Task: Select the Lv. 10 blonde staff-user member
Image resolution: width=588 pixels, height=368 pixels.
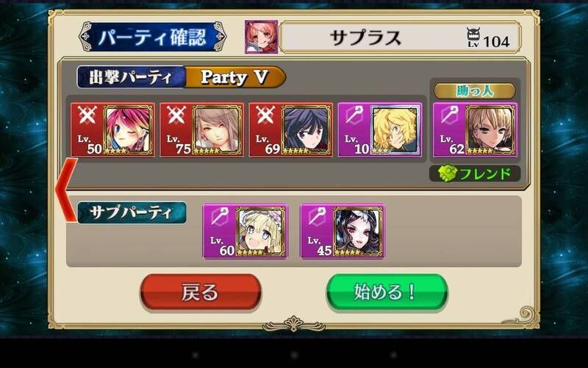Action: [380, 130]
